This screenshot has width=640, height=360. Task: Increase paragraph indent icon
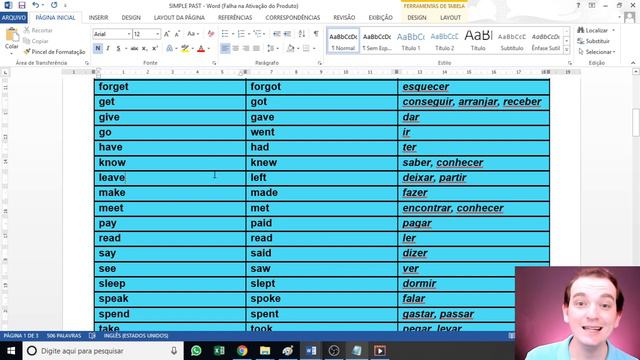(287, 34)
